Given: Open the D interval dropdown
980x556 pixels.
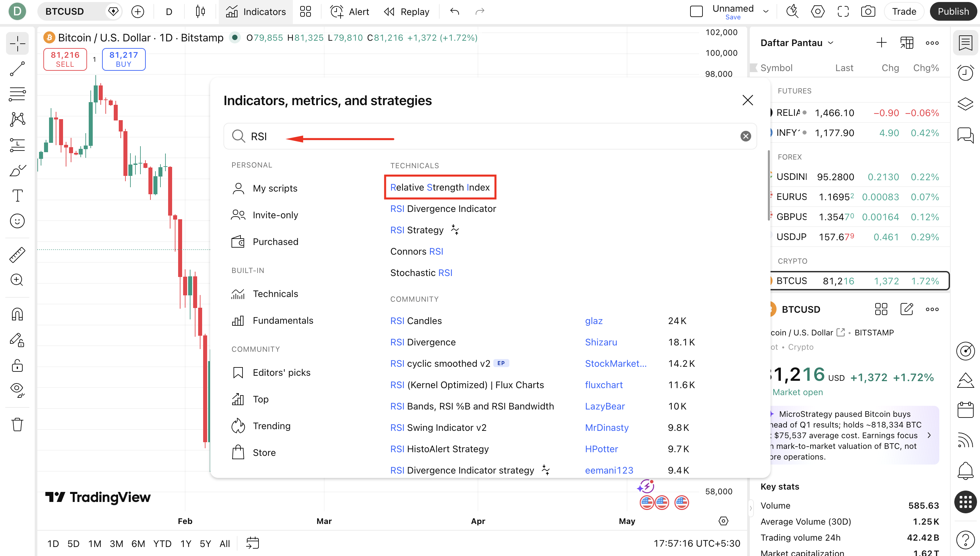Looking at the screenshot, I should tap(169, 11).
